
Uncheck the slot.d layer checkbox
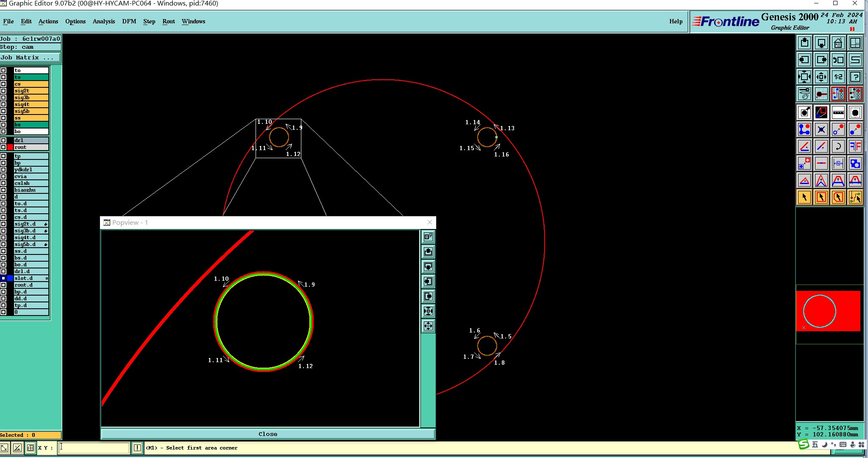[x=3, y=278]
